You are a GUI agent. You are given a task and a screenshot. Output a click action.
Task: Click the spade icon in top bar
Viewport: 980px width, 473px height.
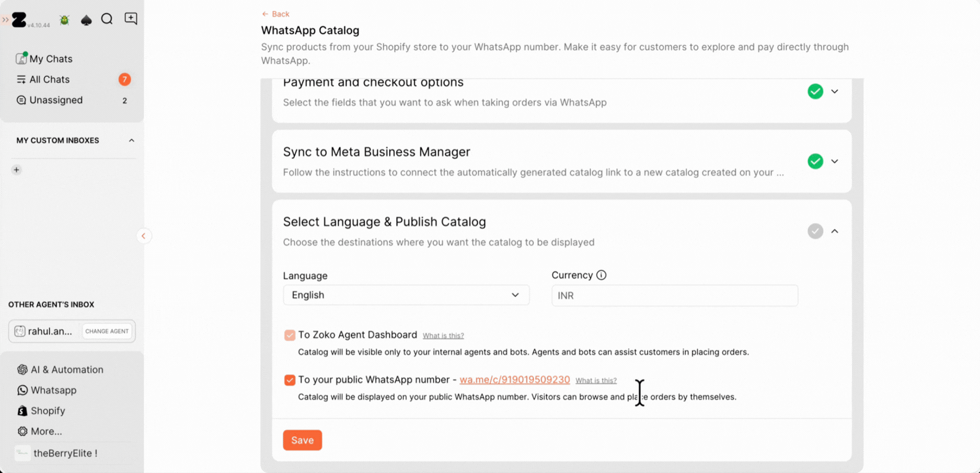coord(86,20)
